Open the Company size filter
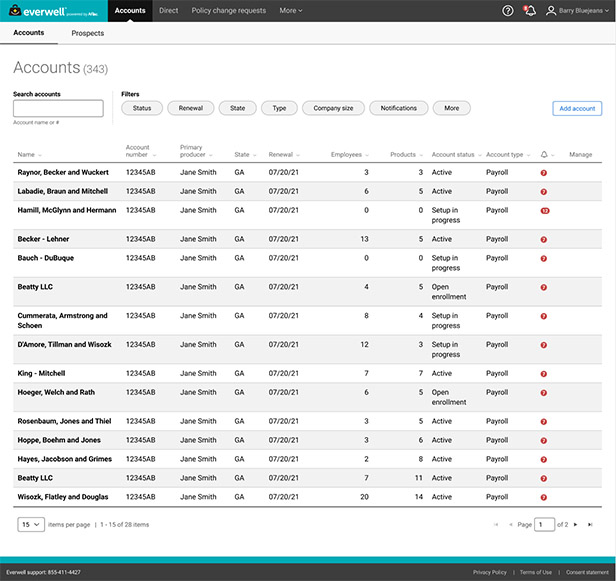 tap(333, 108)
